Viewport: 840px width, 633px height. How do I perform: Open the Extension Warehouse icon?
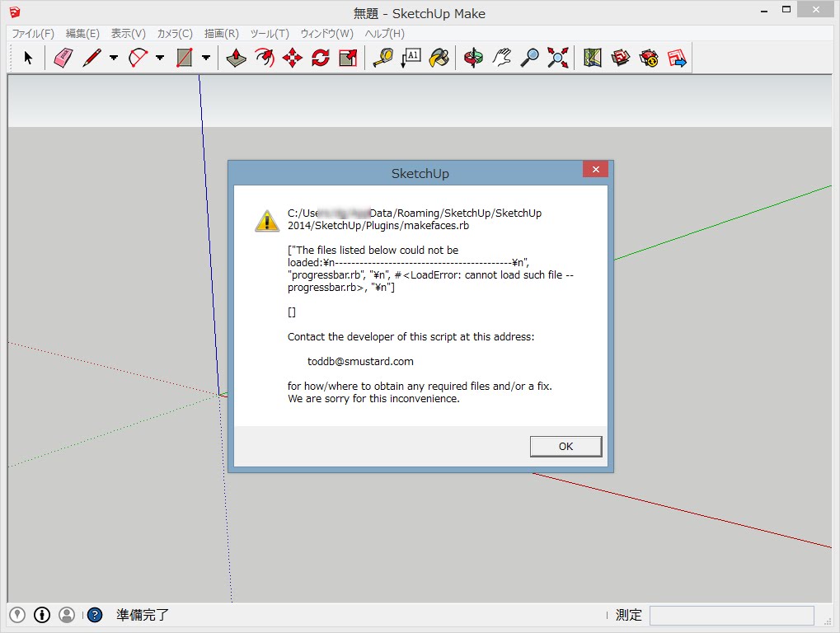tap(649, 58)
